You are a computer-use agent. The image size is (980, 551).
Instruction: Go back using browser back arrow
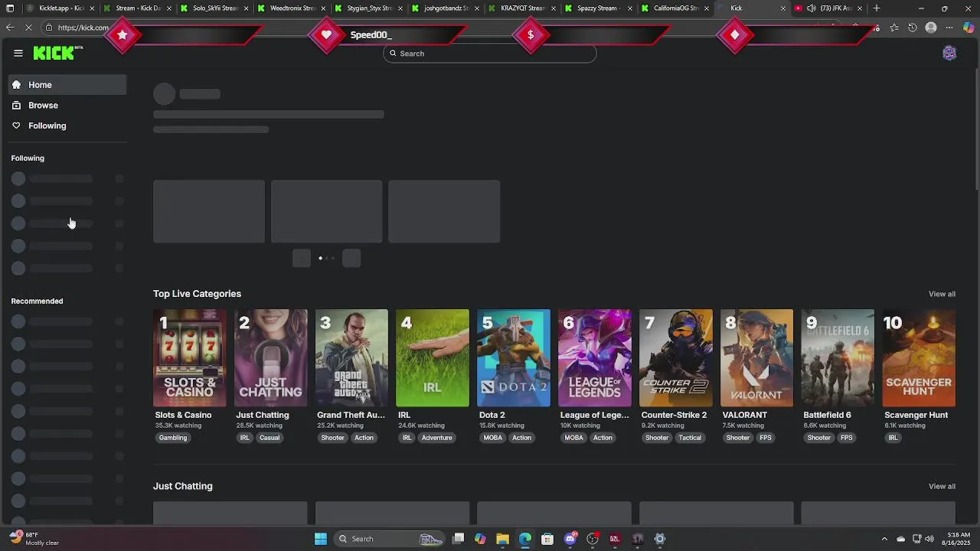10,28
